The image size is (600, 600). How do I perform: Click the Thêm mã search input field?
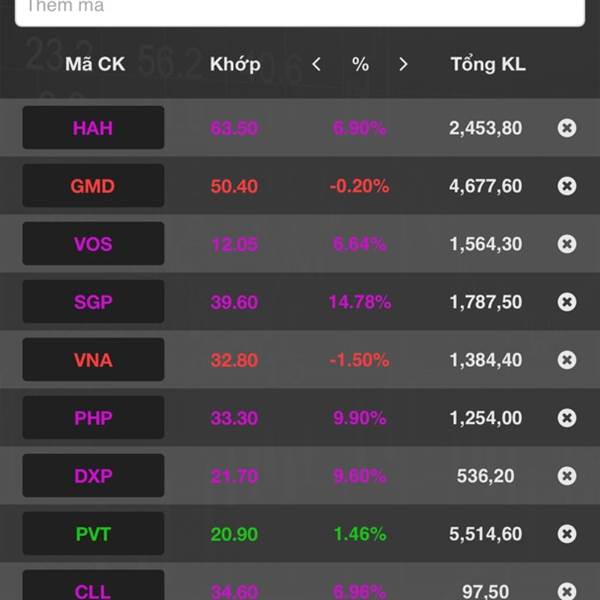(x=300, y=11)
